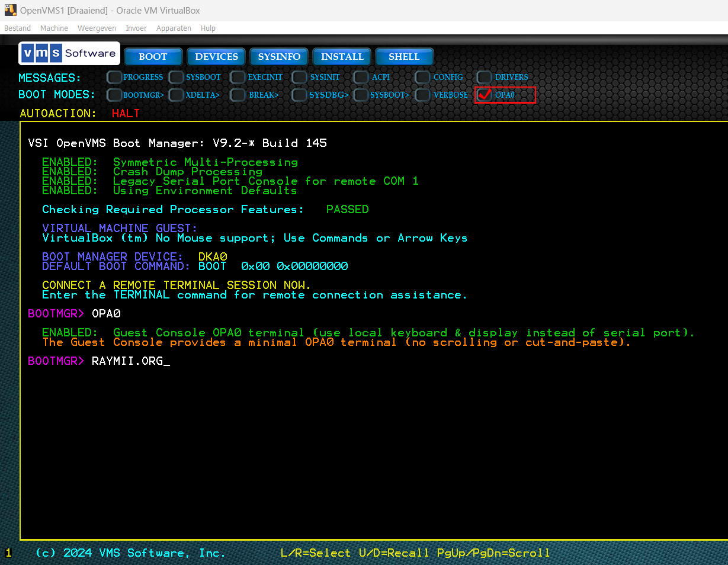Screen dimensions: 728x565
Task: Click the VMS Software logo
Action: (x=69, y=53)
